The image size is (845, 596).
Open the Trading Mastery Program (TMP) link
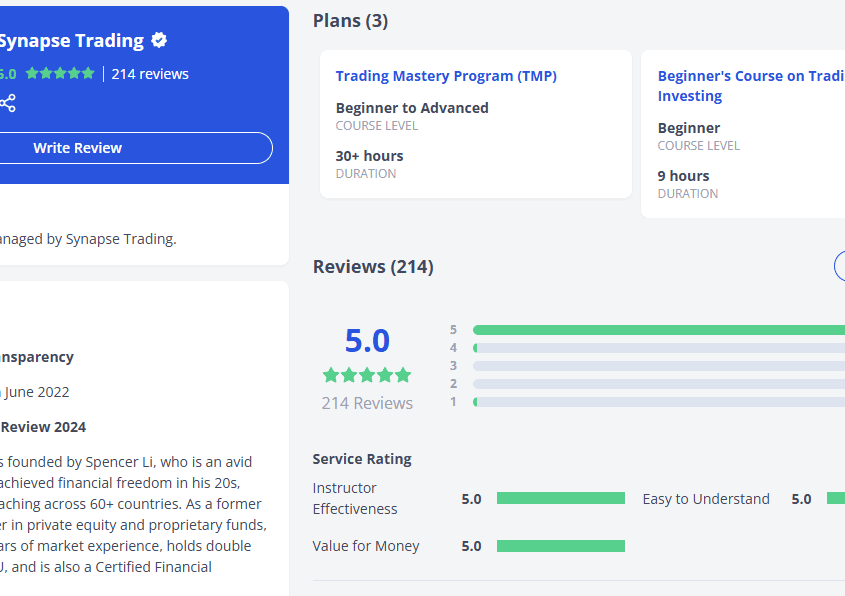pyautogui.click(x=446, y=76)
